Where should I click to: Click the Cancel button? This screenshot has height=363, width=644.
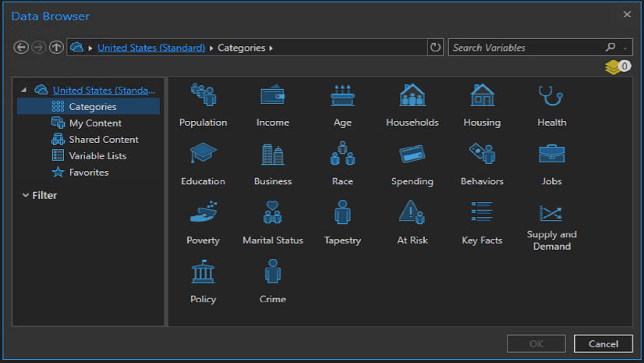[x=603, y=343]
